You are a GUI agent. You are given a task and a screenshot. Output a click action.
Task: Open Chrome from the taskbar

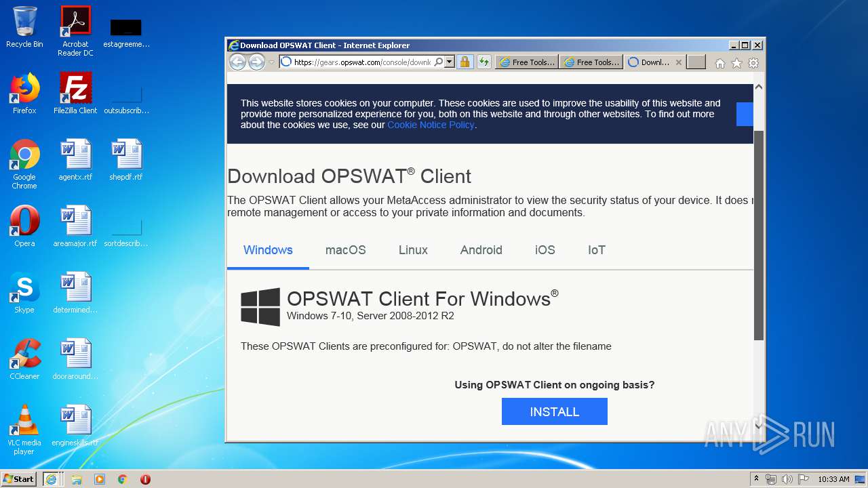[x=123, y=479]
